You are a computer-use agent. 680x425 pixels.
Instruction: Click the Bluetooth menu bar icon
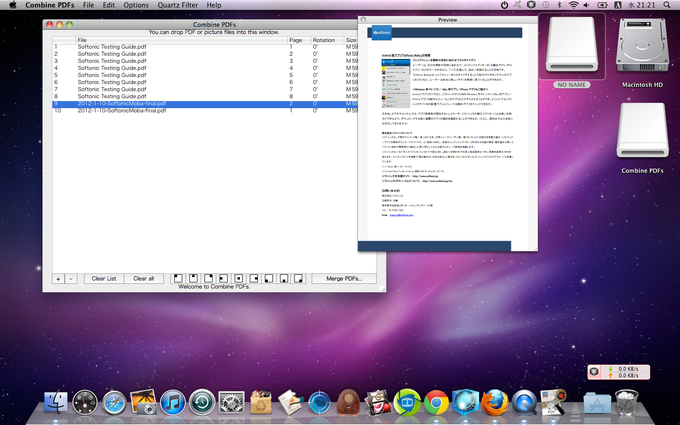(x=559, y=5)
